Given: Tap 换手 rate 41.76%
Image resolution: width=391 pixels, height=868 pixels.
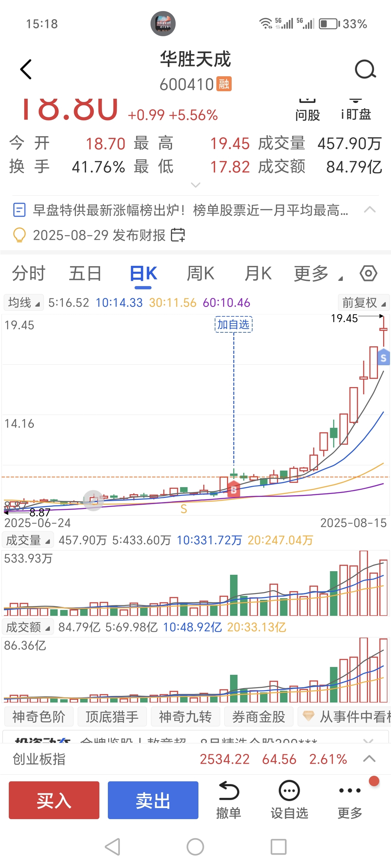Looking at the screenshot, I should [98, 167].
